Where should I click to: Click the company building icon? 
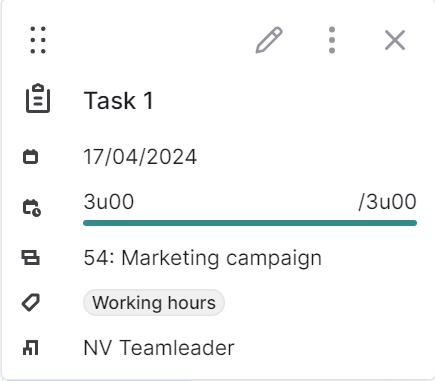click(31, 348)
